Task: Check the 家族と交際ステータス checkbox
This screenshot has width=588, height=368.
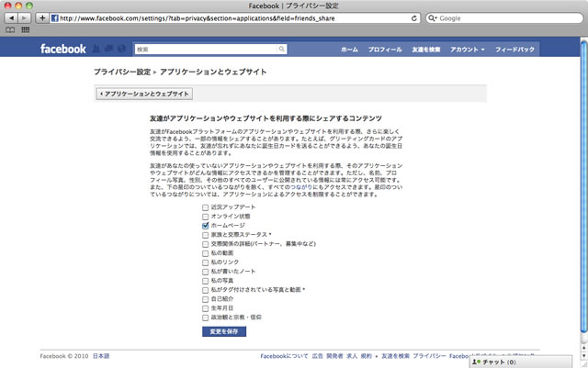Action: 205,235
